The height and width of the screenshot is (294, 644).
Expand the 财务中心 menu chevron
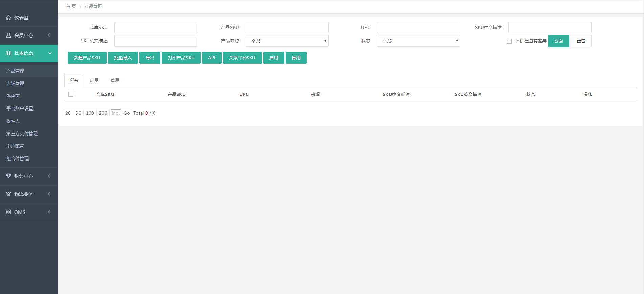click(49, 176)
